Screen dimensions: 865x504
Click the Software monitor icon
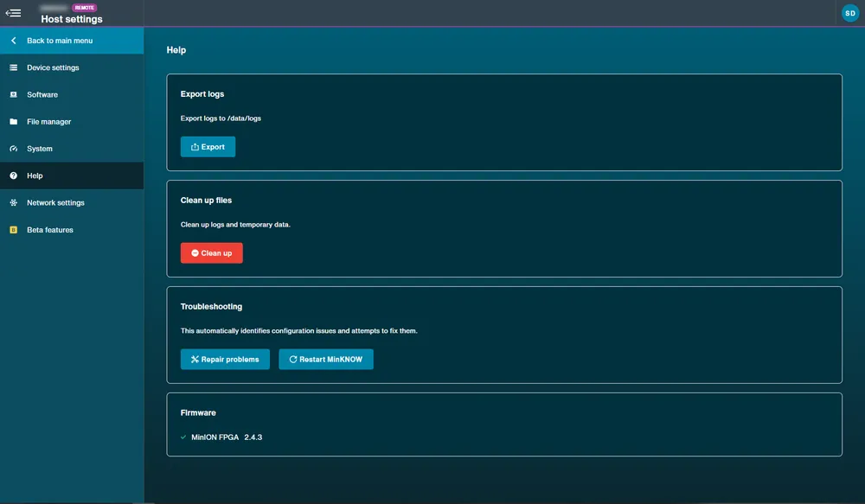click(x=14, y=95)
